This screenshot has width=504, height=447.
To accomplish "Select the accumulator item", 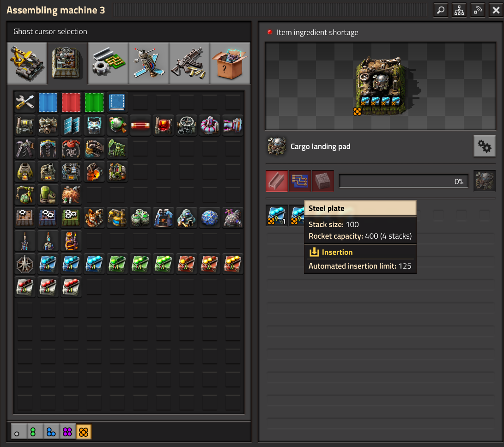I will coord(94,125).
